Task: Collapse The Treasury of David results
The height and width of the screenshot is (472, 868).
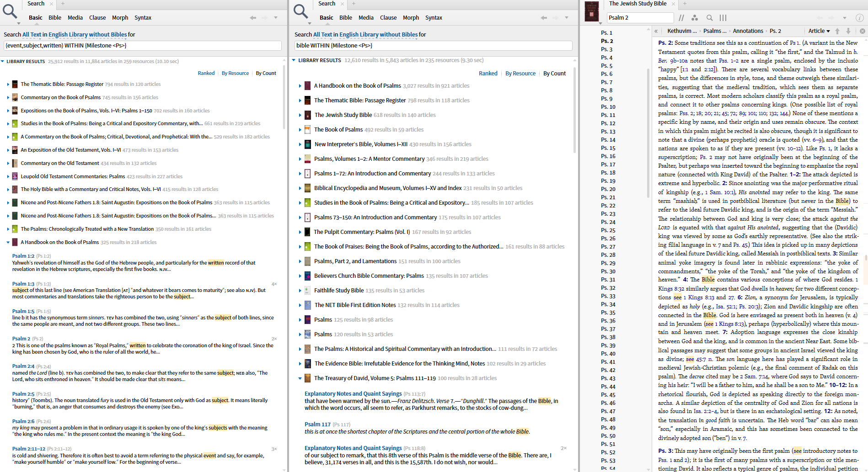Action: (x=300, y=378)
